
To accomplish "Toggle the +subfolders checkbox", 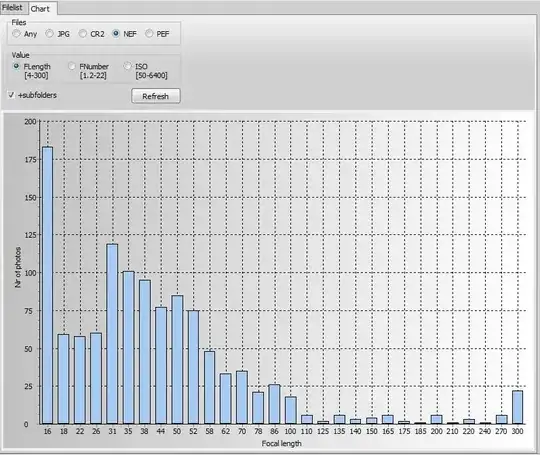I will tap(11, 95).
